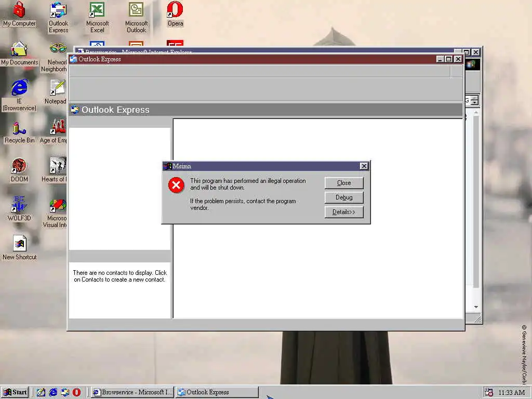This screenshot has height=399, width=532.
Task: Launch Outlook Express from quick launch
Action: [x=65, y=392]
